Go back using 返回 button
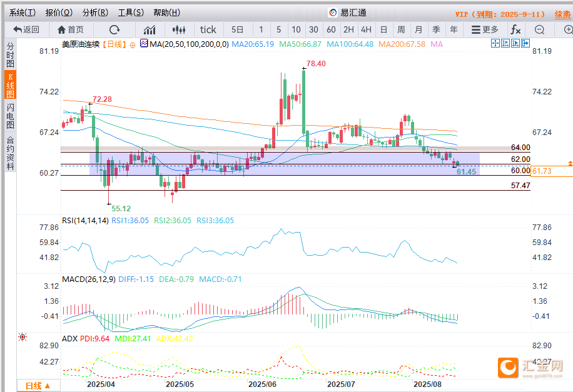 pos(26,29)
